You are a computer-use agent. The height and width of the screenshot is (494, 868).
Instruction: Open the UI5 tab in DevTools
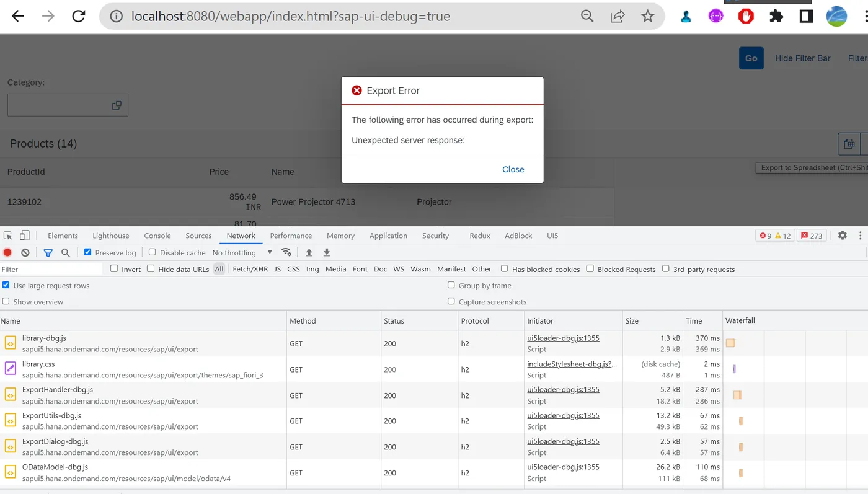click(x=552, y=236)
